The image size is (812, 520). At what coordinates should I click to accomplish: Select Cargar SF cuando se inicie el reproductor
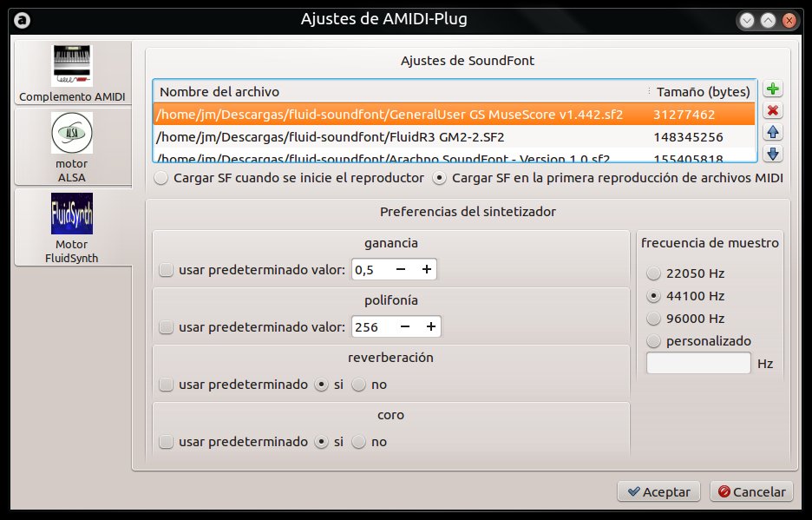289,178
